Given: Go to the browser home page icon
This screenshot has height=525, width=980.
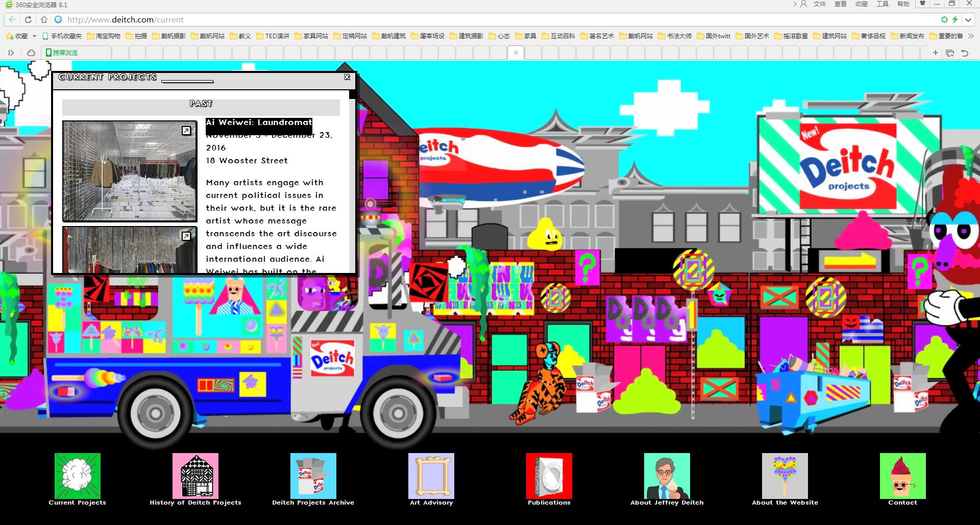Looking at the screenshot, I should click(x=44, y=20).
